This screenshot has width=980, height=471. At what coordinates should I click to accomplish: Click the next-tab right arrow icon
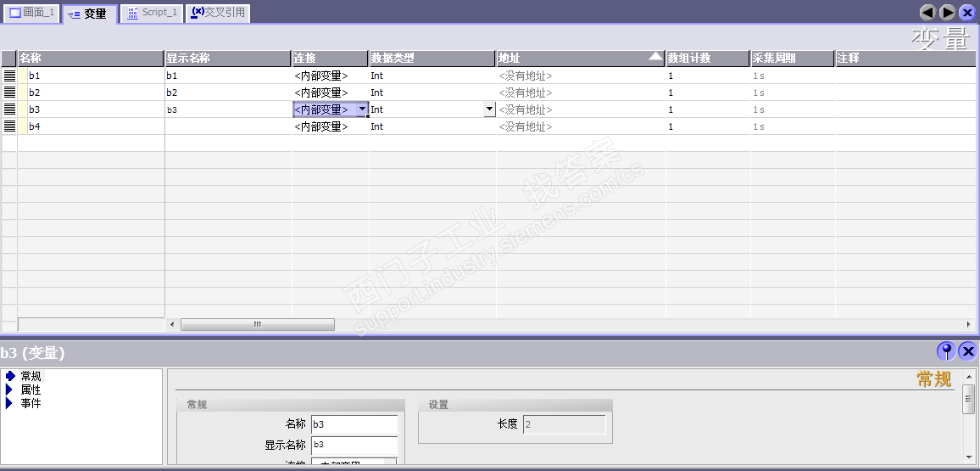(948, 13)
